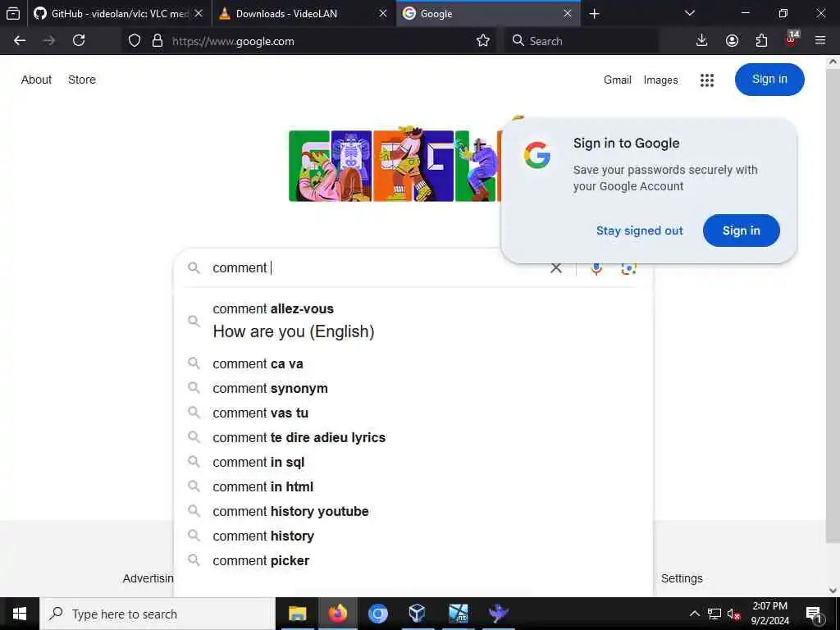Open File Explorer from taskbar
This screenshot has height=630, width=840.
click(297, 614)
